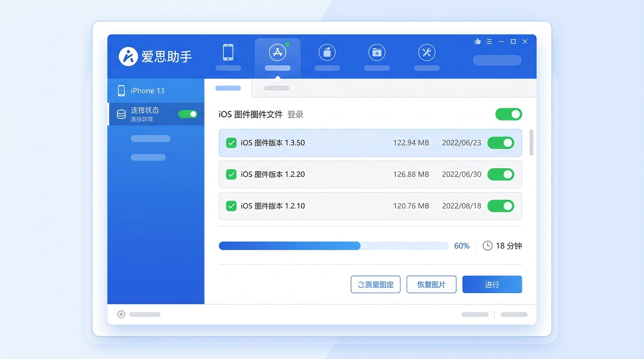Image resolution: width=644 pixels, height=359 pixels.
Task: Click the 60% progress label
Action: (x=462, y=246)
